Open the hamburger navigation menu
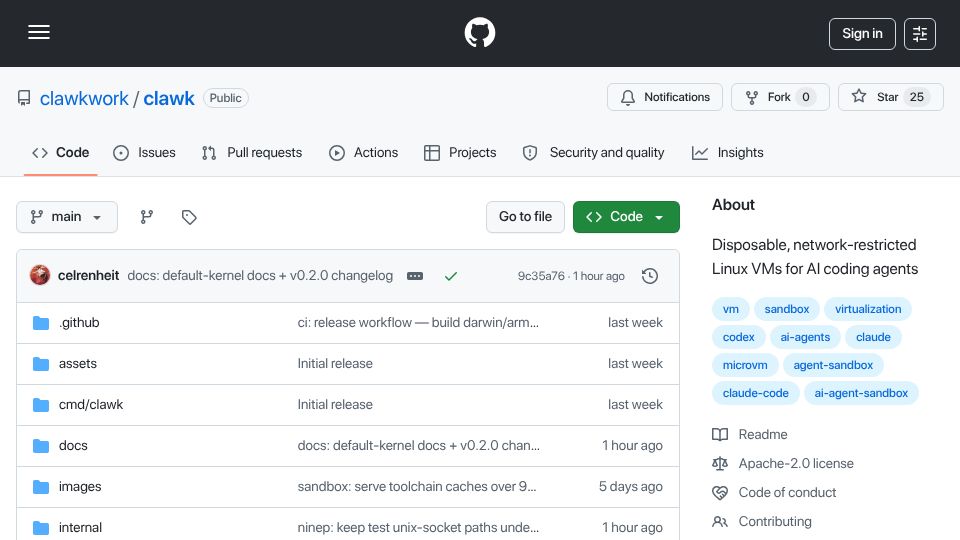The width and height of the screenshot is (960, 540). pos(39,32)
